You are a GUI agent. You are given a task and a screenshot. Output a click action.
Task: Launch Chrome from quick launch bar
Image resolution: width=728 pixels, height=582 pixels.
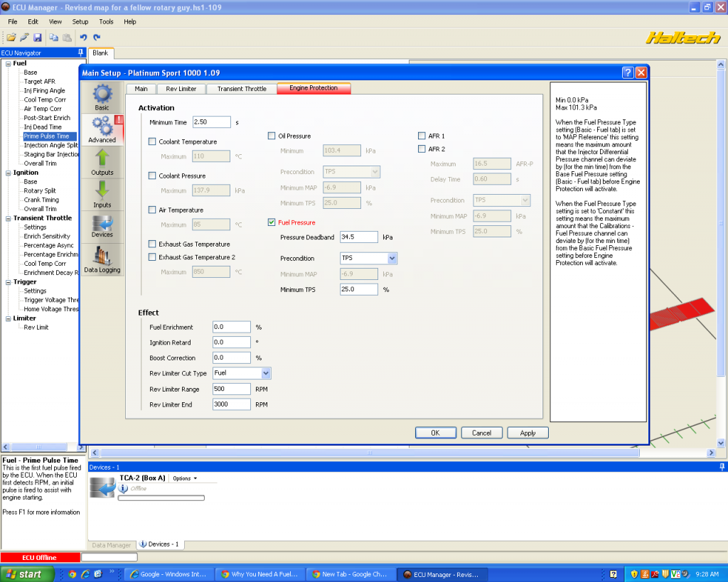pos(72,574)
